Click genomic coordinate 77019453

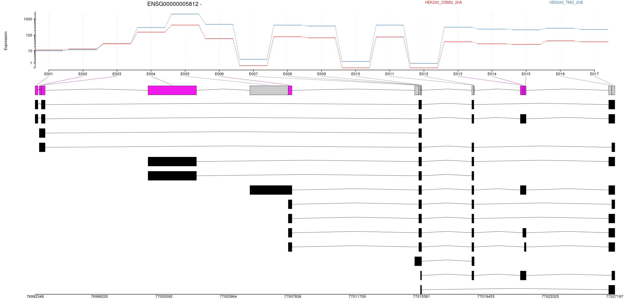pyautogui.click(x=486, y=297)
